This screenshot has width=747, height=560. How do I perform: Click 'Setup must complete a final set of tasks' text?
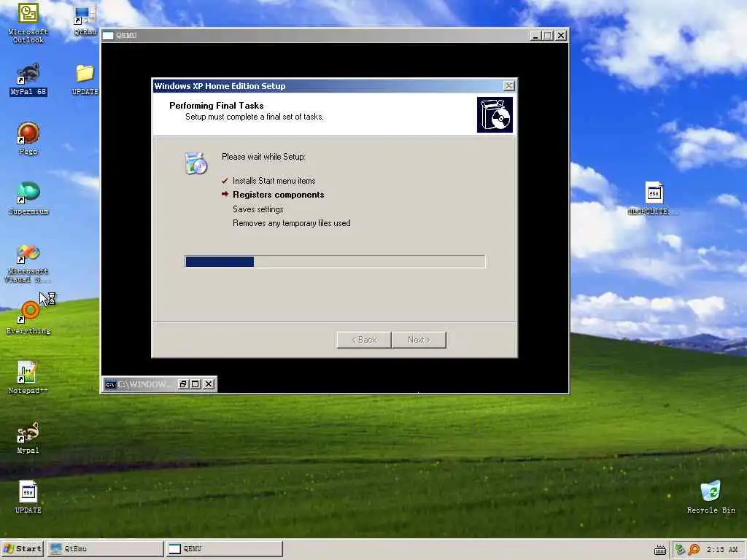tap(255, 117)
